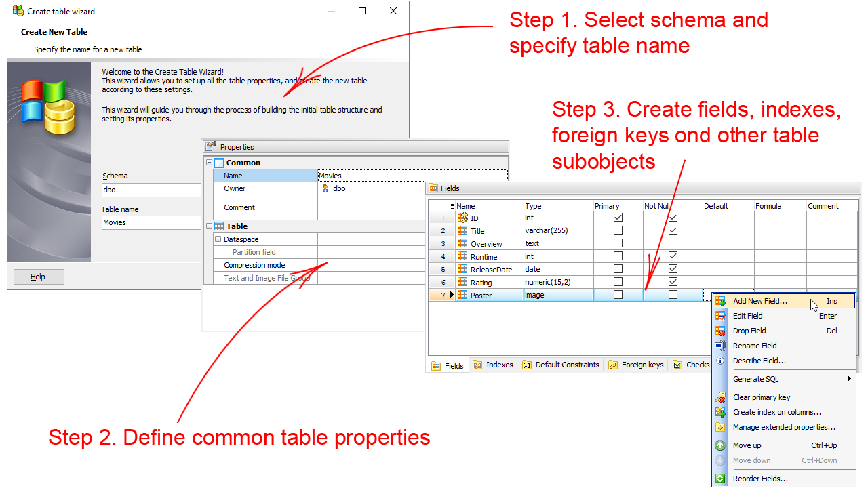868x488 pixels.
Task: Enable Not Null for Overview field
Action: click(x=673, y=243)
